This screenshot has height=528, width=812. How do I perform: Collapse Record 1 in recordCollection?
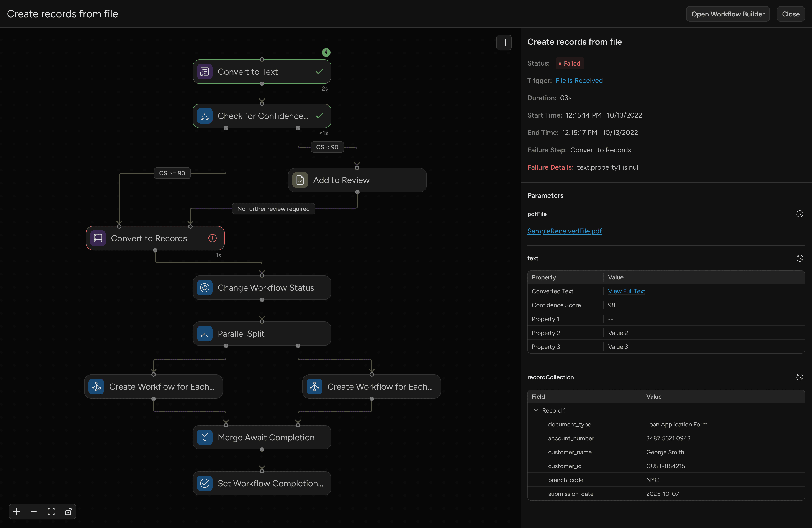coord(536,411)
